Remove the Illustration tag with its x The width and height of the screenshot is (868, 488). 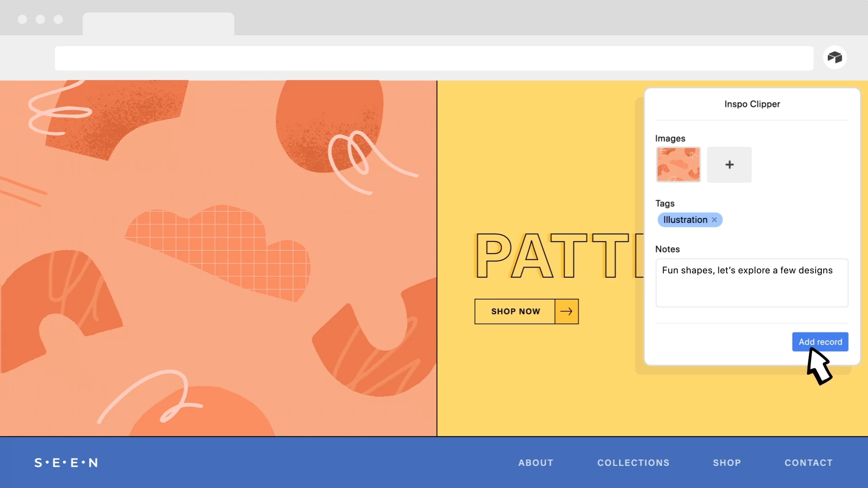pyautogui.click(x=714, y=220)
